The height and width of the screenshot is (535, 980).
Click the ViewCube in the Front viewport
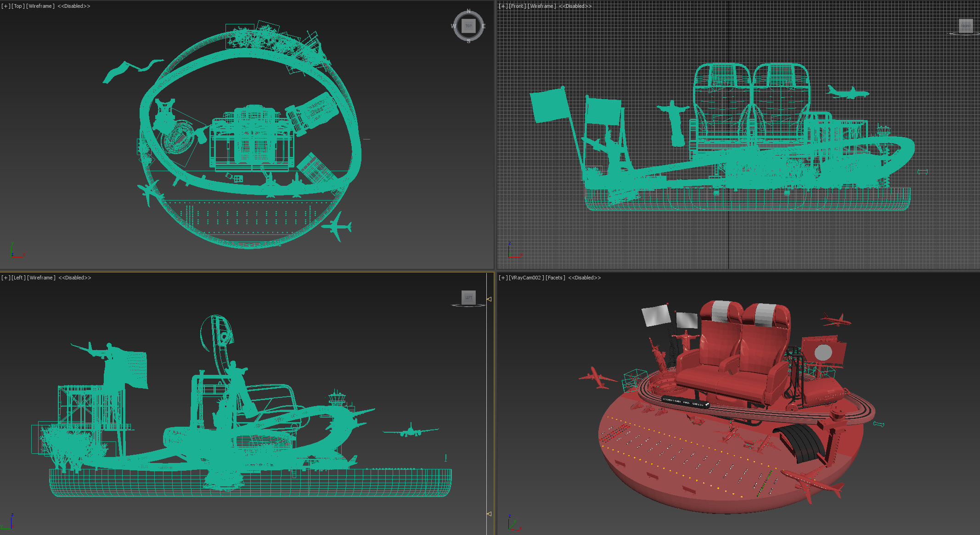[x=965, y=26]
